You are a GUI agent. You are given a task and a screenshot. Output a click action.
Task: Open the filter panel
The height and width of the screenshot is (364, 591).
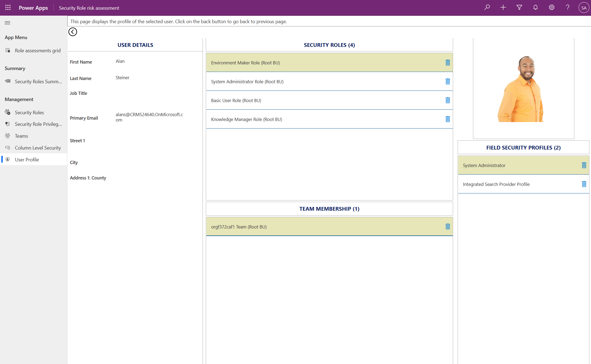click(519, 8)
